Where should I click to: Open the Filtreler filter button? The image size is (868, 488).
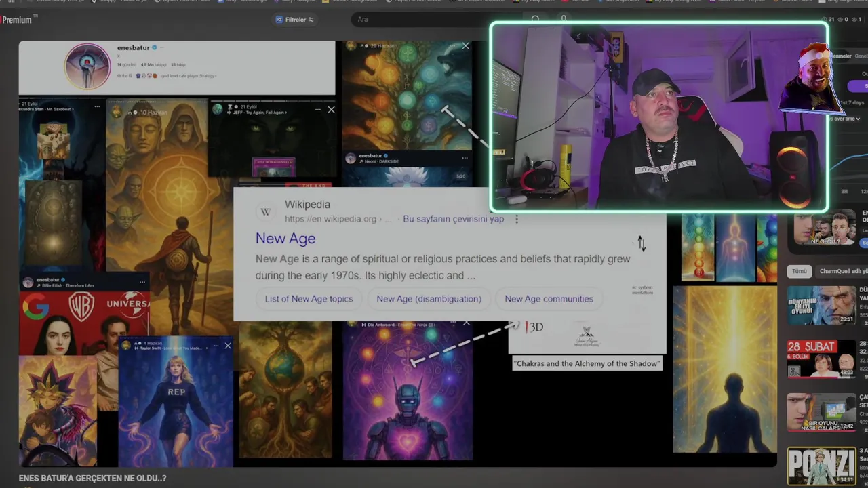(295, 20)
